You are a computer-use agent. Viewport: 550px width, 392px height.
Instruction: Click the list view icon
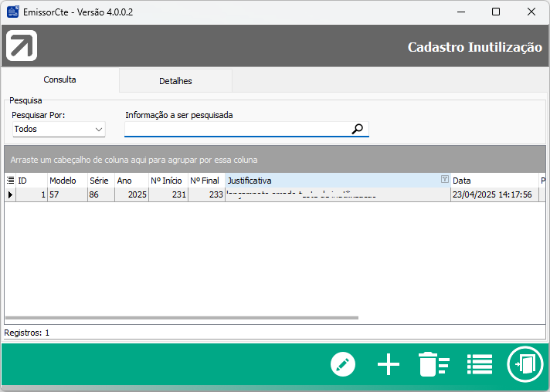[x=480, y=364]
